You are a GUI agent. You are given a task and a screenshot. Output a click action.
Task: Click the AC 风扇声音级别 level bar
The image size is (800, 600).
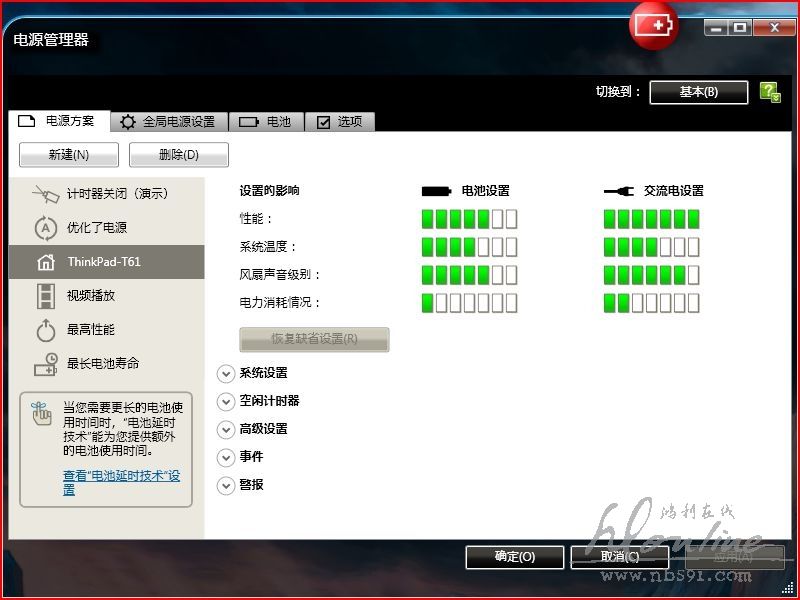pyautogui.click(x=652, y=276)
